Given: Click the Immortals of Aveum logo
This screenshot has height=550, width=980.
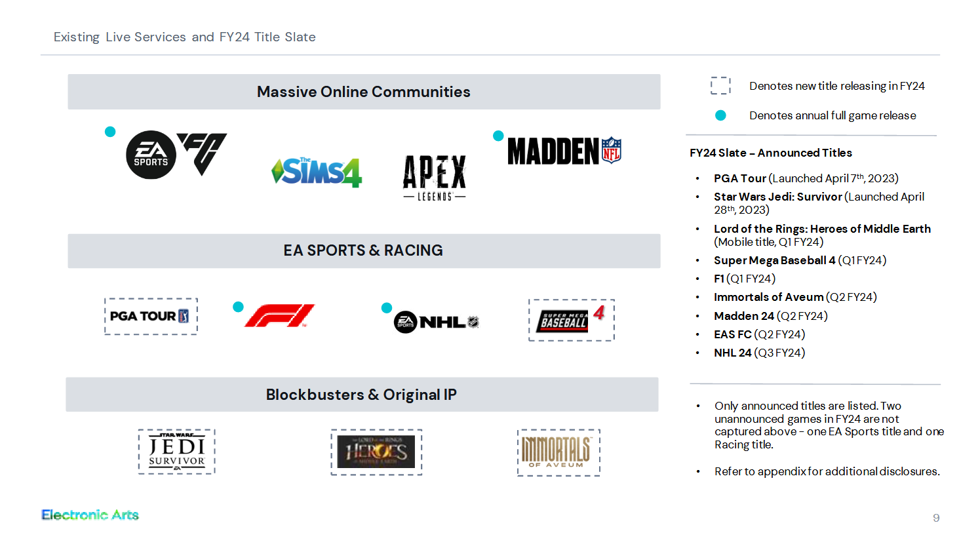Looking at the screenshot, I should point(559,452).
